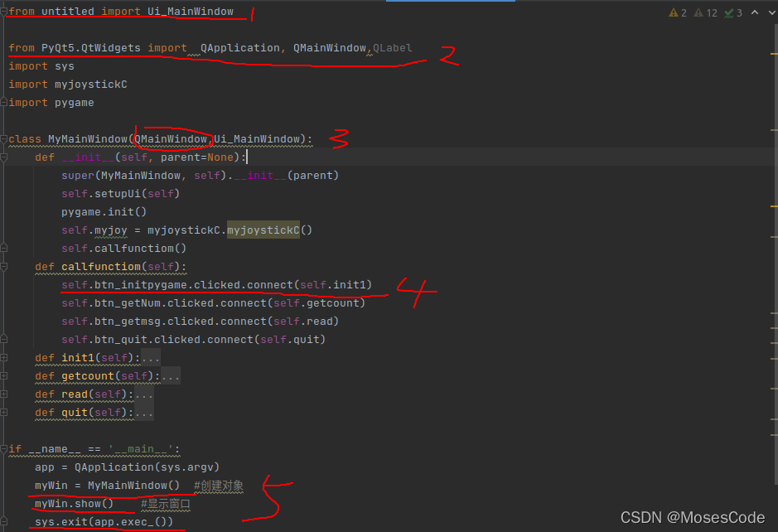
Task: Collapse the if __name__ block fold
Action: tap(3, 449)
